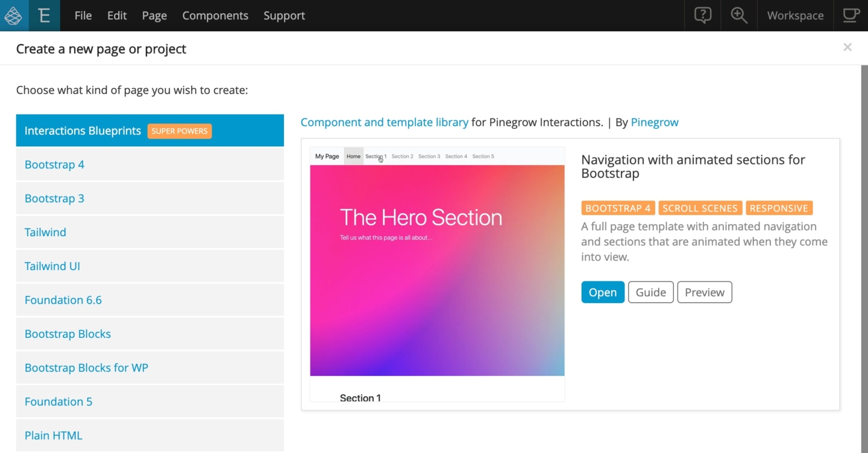Select the Plain HTML page type
Screen dimensions: 868x453
coord(53,435)
